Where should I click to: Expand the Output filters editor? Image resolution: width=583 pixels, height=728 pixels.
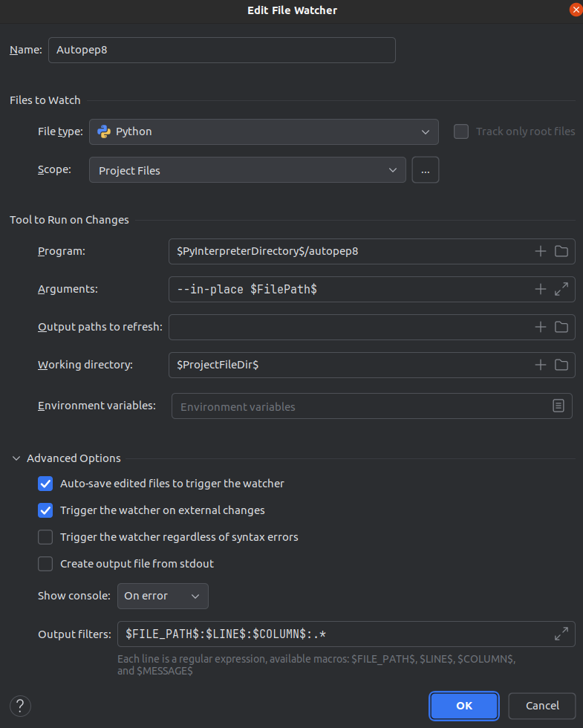coord(561,634)
